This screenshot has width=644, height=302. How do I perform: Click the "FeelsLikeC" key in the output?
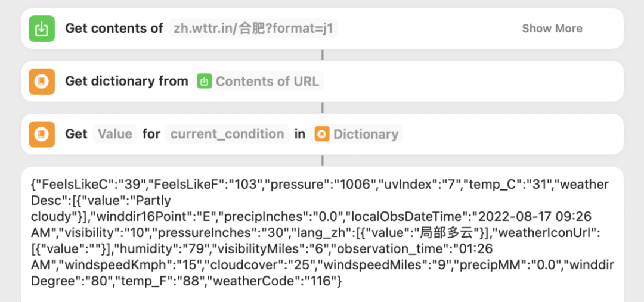(x=64, y=184)
